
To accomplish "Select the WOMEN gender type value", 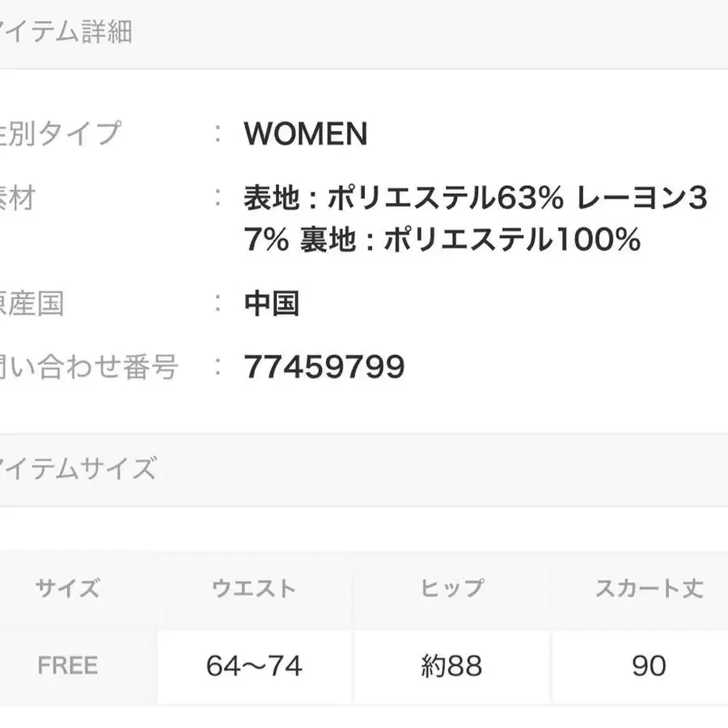I will pos(305,133).
